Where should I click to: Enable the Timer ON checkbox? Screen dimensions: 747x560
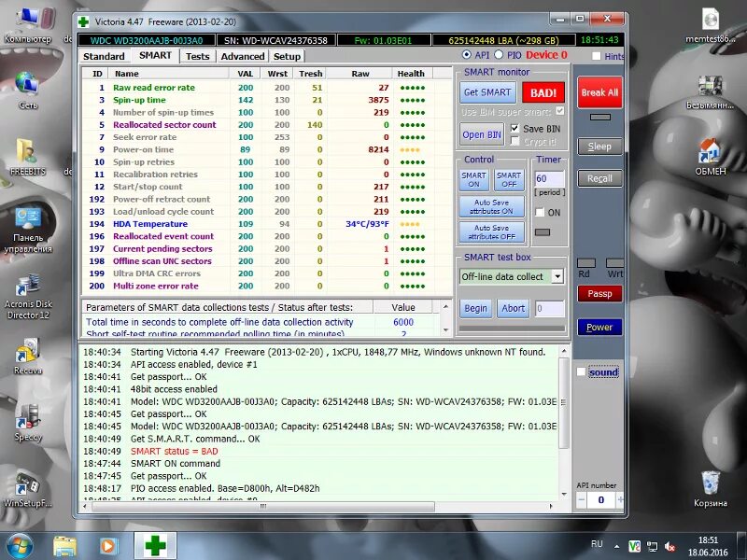click(540, 213)
